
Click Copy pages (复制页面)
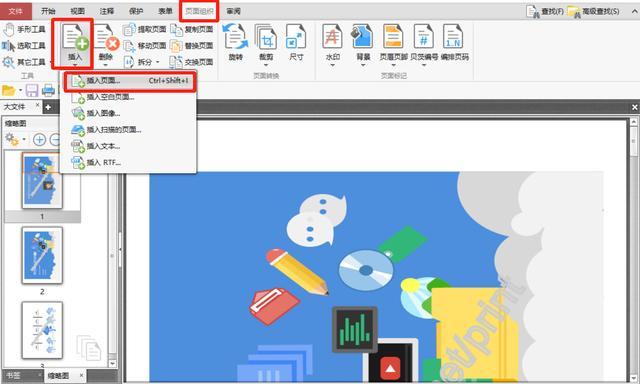pyautogui.click(x=192, y=29)
